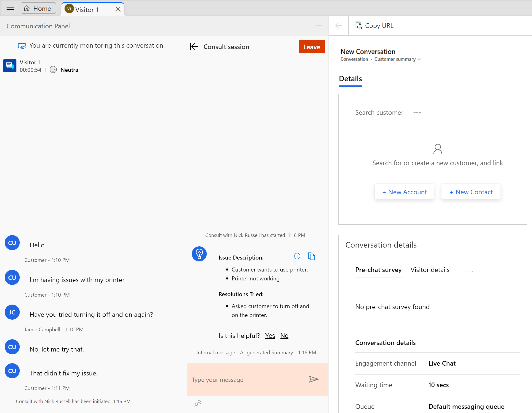Click the New Contact button
The height and width of the screenshot is (413, 532).
(471, 192)
